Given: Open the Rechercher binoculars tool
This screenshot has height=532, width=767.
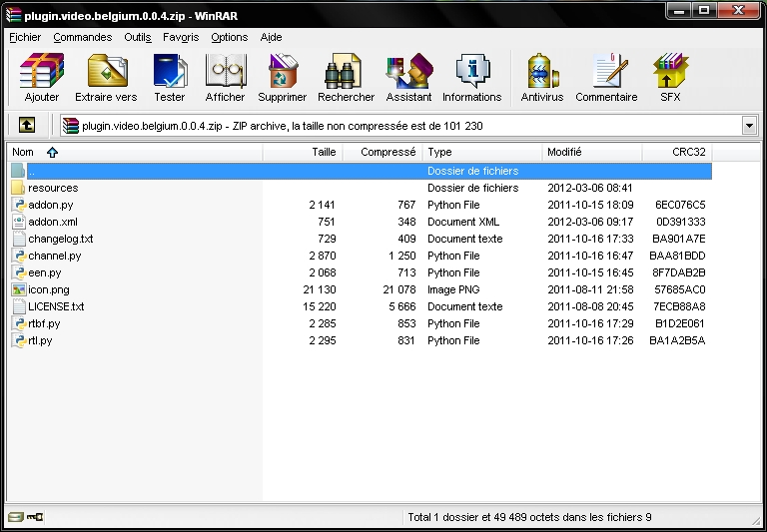Looking at the screenshot, I should (343, 71).
